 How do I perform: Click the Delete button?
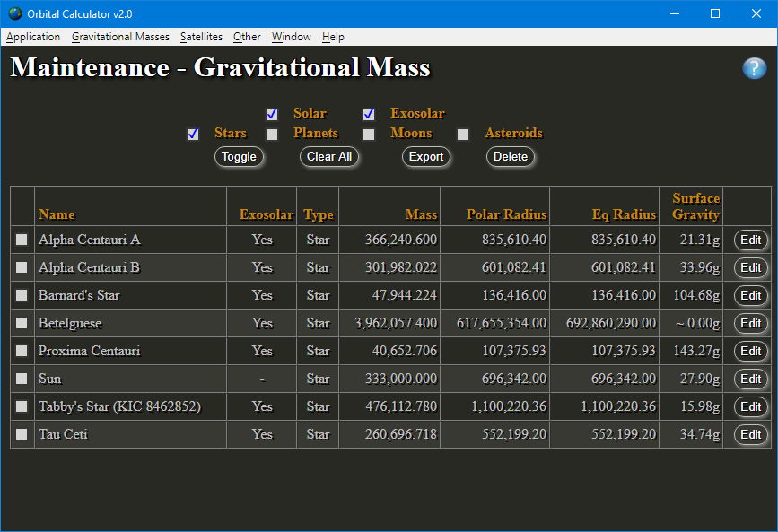(x=510, y=157)
